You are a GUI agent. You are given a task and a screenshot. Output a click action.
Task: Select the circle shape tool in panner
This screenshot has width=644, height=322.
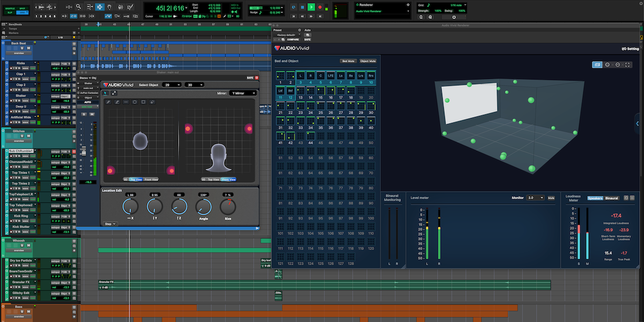(135, 101)
